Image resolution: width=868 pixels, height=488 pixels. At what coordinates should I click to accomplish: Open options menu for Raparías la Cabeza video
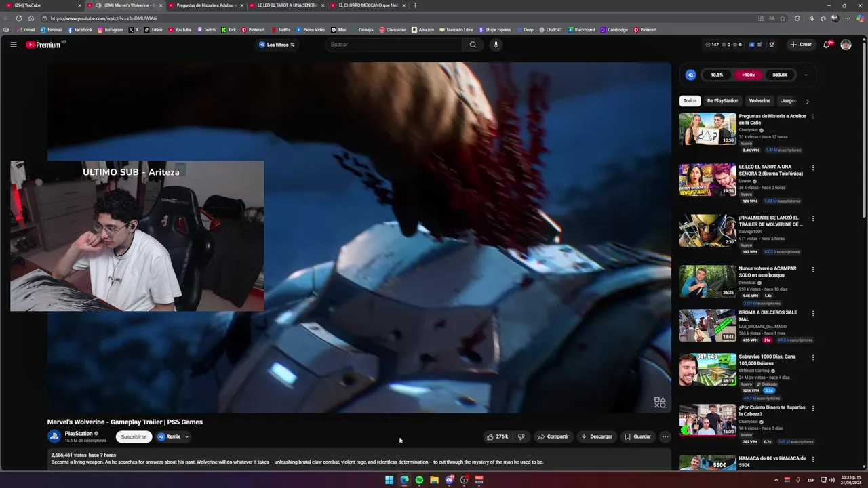813,408
